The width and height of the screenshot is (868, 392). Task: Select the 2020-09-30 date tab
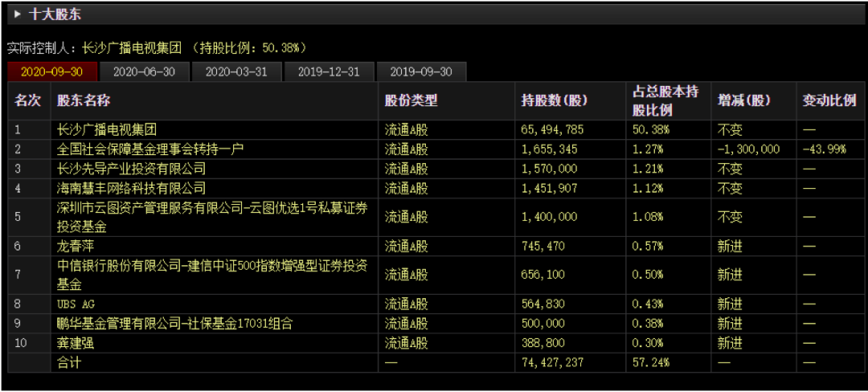[52, 72]
